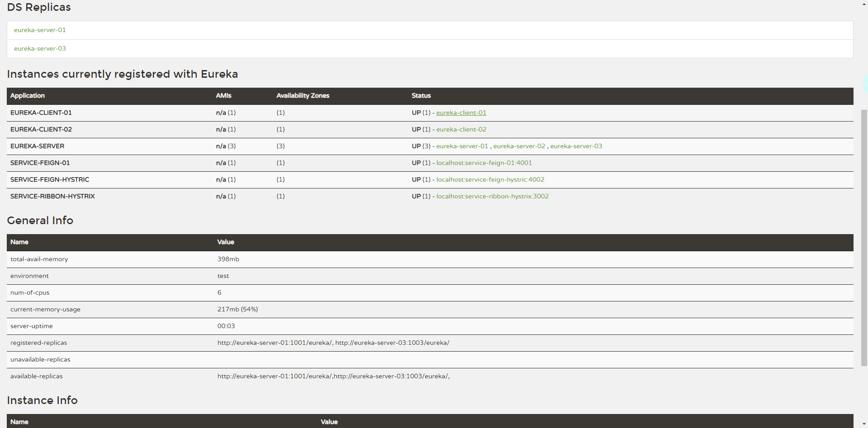Click the total-avail-memory row name
The image size is (868, 428).
coord(39,259)
